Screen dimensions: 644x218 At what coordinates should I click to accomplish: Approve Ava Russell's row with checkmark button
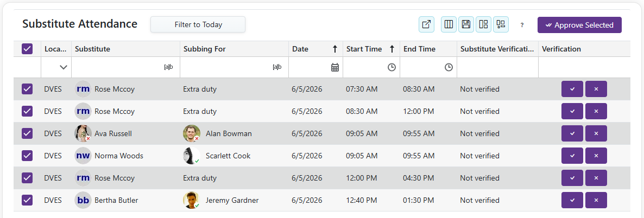pos(572,133)
